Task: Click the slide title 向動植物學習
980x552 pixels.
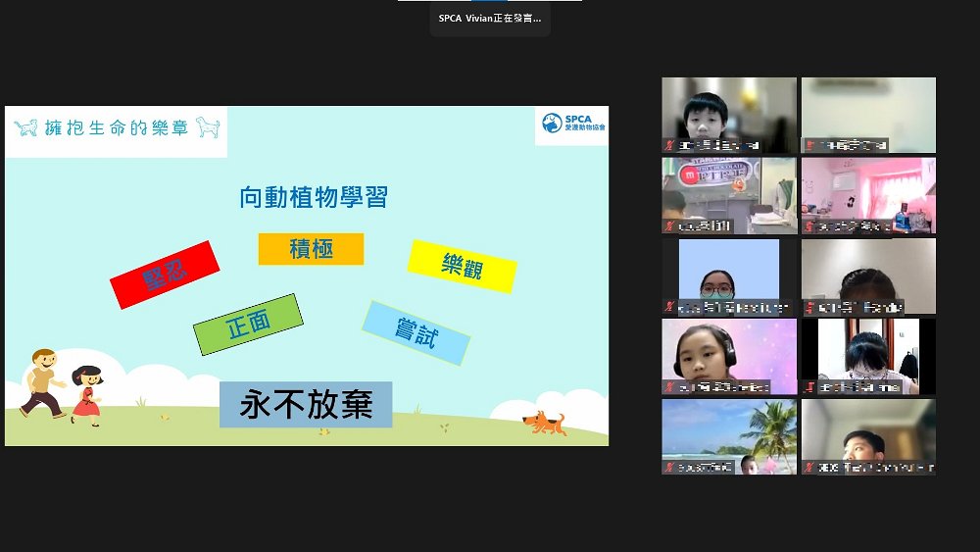Action: point(314,197)
